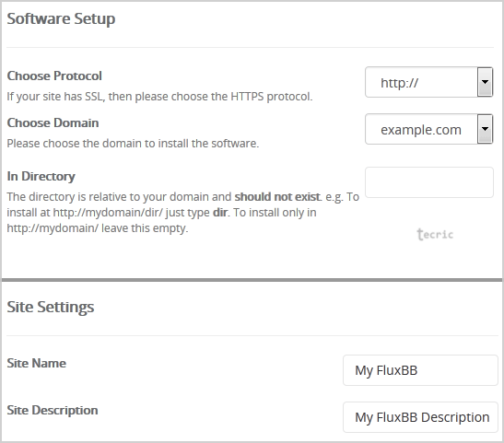Click the Choose Domain label
Screen dimensions: 504x443
pos(53,122)
